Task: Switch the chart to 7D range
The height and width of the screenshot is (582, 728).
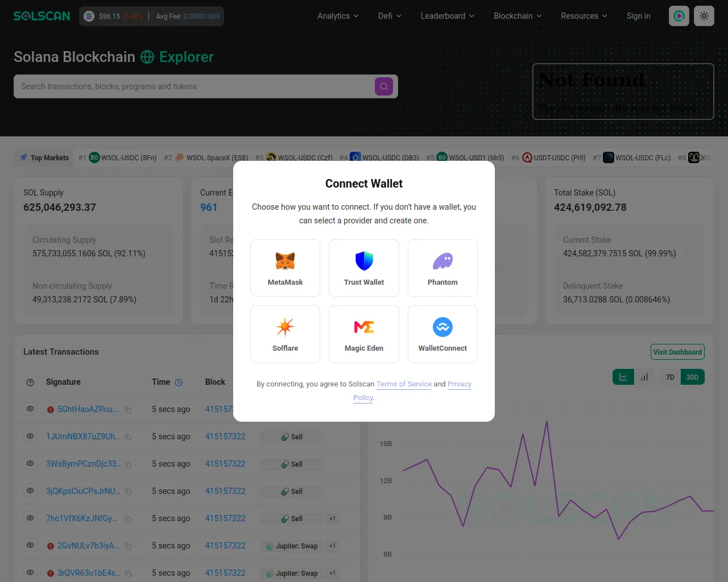Action: click(x=670, y=377)
